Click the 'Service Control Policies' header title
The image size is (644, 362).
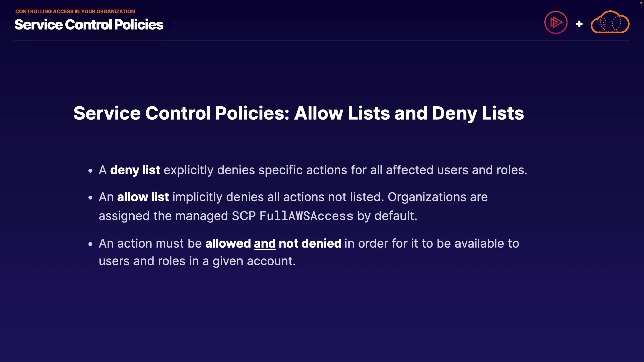[89, 25]
